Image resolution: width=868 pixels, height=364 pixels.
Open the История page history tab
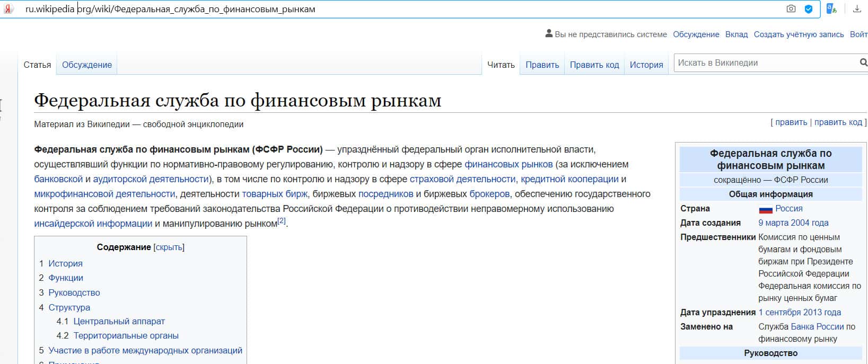click(646, 65)
